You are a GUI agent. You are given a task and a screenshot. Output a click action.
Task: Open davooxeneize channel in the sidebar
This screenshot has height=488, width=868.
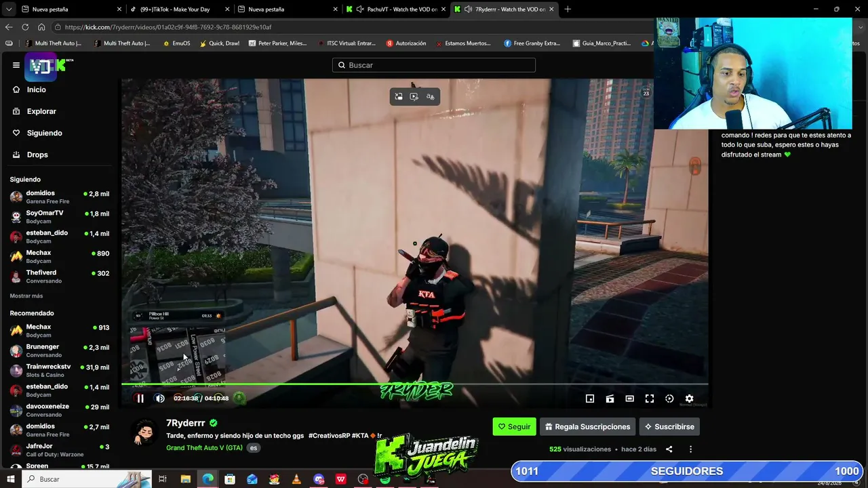tap(60, 410)
